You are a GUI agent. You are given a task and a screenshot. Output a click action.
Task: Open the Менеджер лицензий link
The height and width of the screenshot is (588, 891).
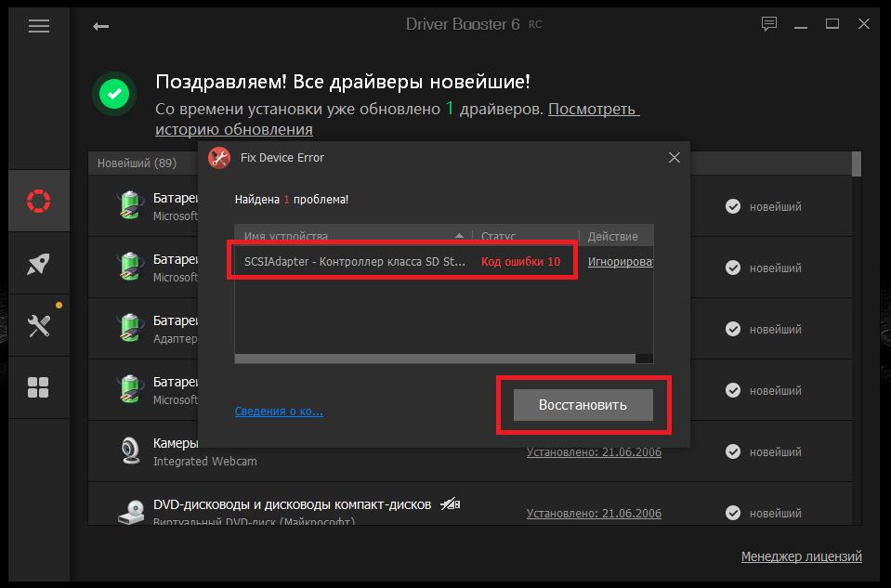(801, 556)
